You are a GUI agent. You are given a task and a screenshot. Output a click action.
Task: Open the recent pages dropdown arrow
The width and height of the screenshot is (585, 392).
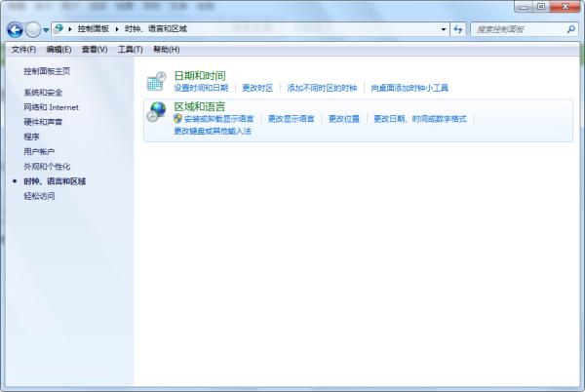pyautogui.click(x=46, y=30)
